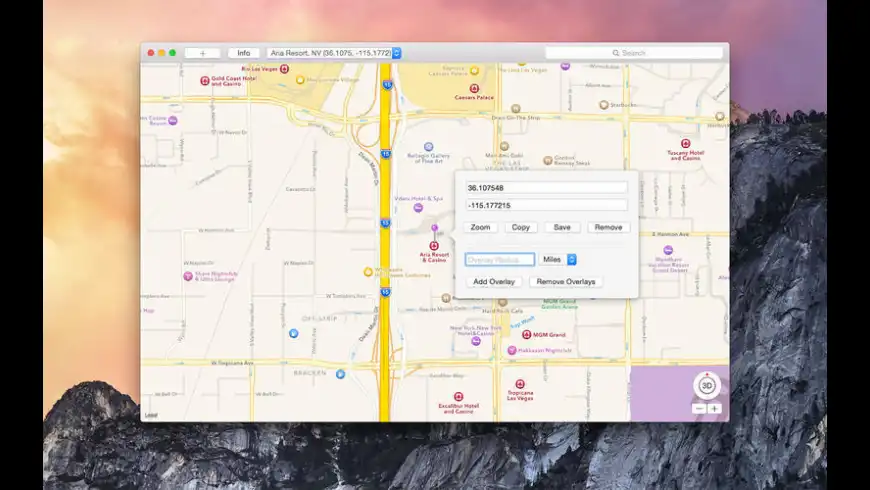Select the Aria Resort & Casino red marker

434,246
